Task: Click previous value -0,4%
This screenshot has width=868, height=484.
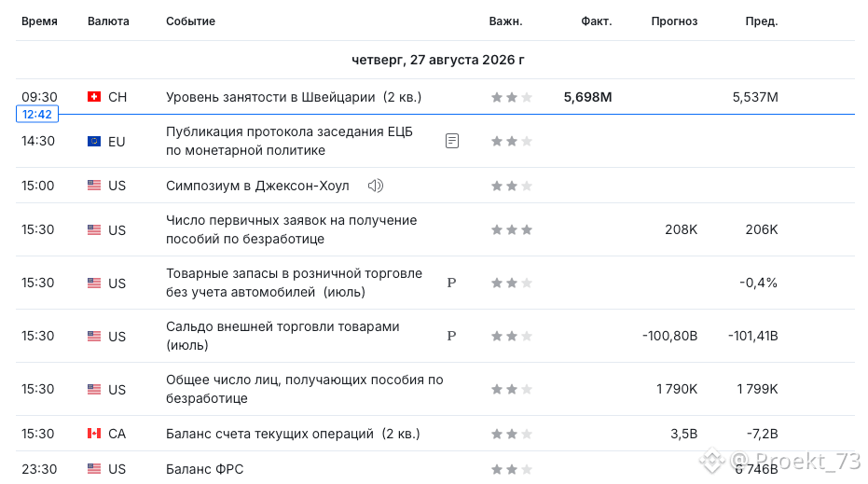Action: [x=758, y=283]
